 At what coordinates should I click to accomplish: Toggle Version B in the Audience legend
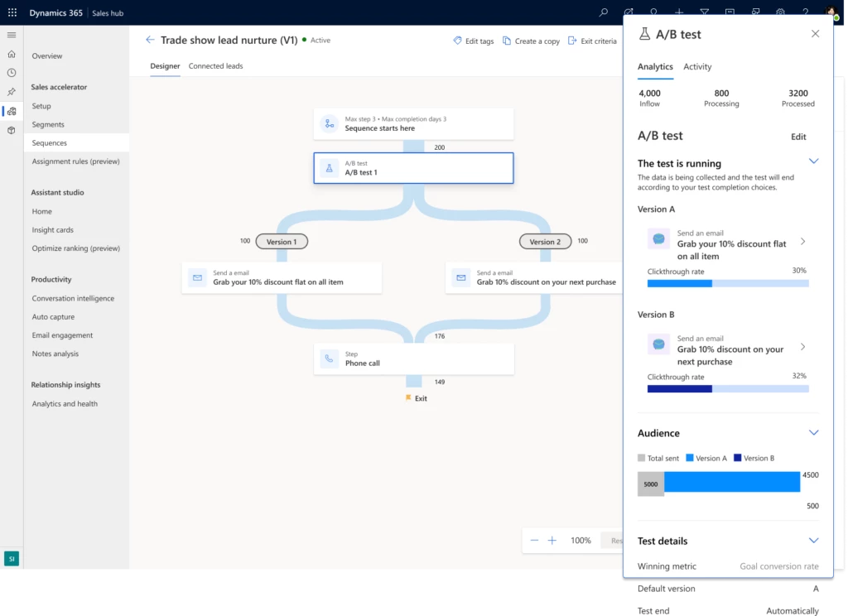(x=754, y=458)
